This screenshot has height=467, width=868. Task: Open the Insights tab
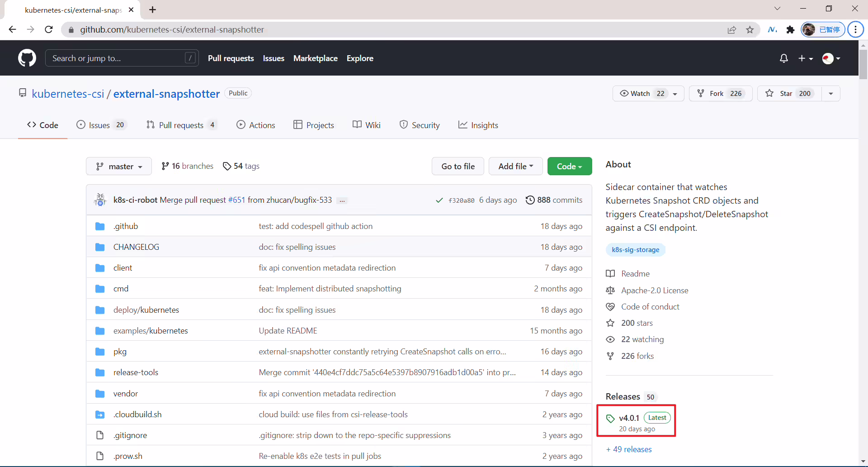tap(478, 125)
